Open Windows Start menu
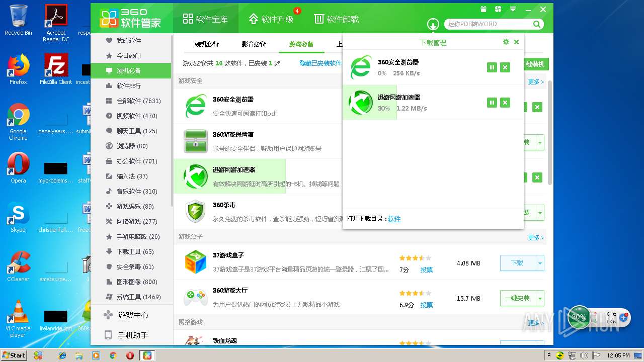 click(x=14, y=355)
